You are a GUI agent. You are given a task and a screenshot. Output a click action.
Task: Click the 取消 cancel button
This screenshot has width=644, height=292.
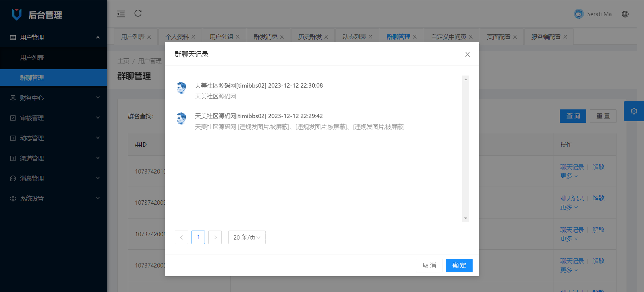pyautogui.click(x=429, y=265)
